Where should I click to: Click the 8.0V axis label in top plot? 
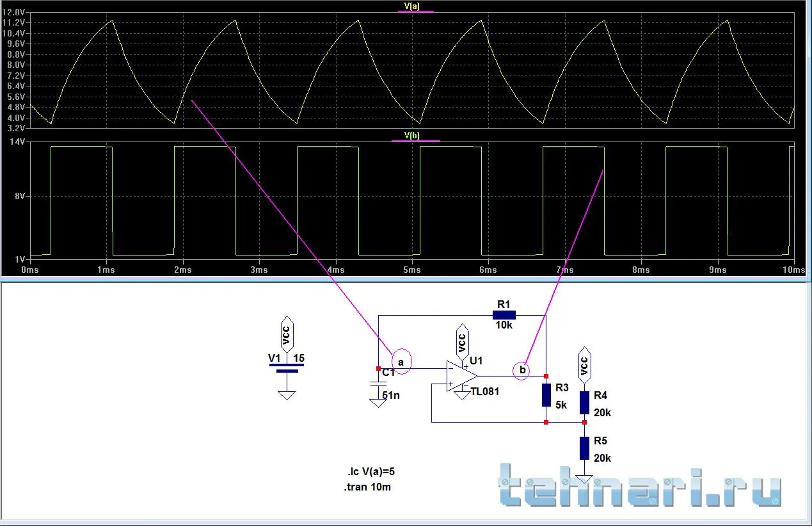click(x=15, y=65)
